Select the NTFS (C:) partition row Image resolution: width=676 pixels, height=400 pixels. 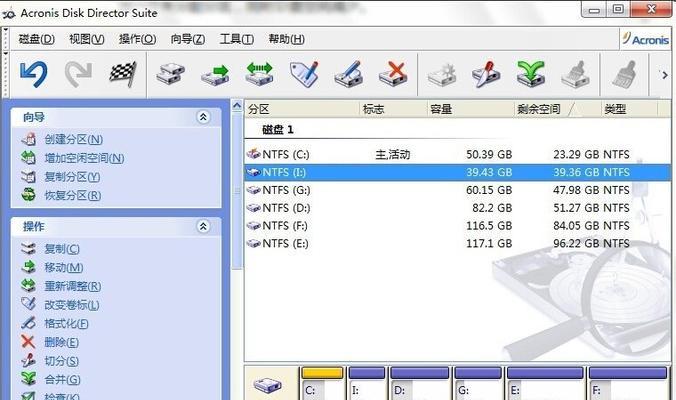coord(457,154)
